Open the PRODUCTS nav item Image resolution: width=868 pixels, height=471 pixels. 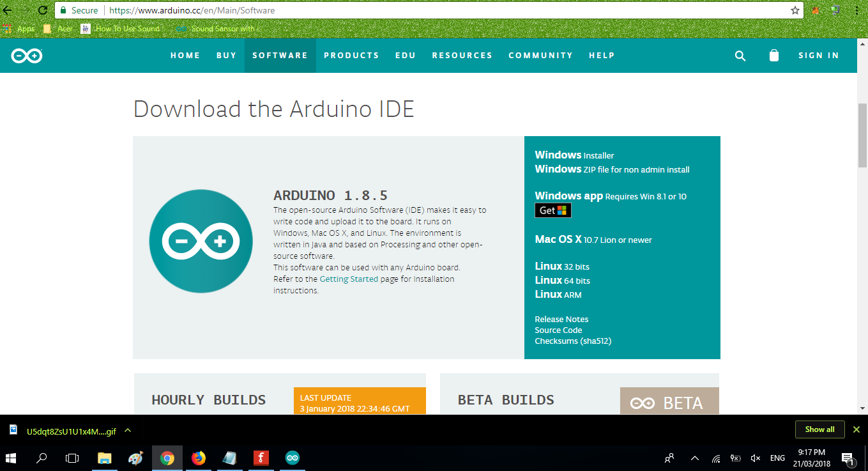(351, 56)
